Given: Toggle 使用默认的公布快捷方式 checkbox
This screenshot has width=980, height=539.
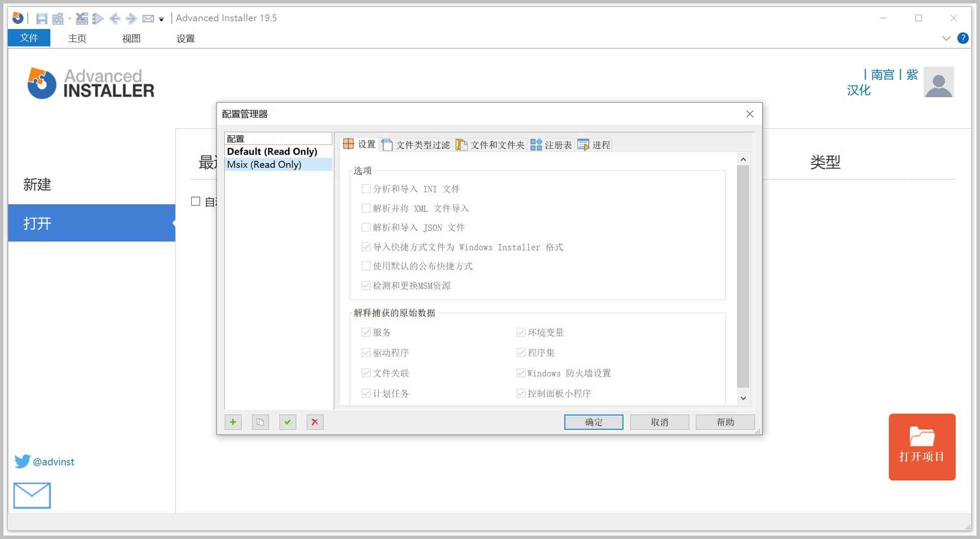Looking at the screenshot, I should click(x=366, y=266).
